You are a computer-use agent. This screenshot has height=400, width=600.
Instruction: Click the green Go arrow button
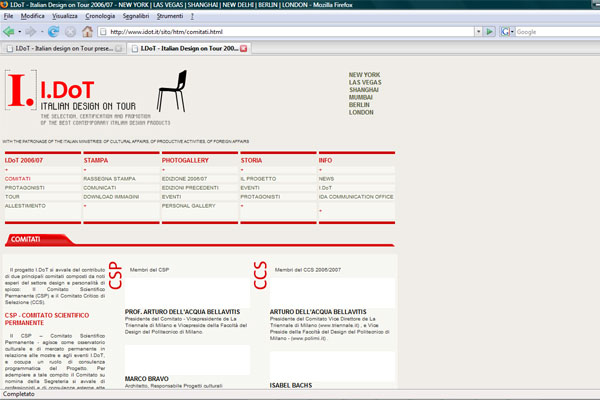pos(489,32)
